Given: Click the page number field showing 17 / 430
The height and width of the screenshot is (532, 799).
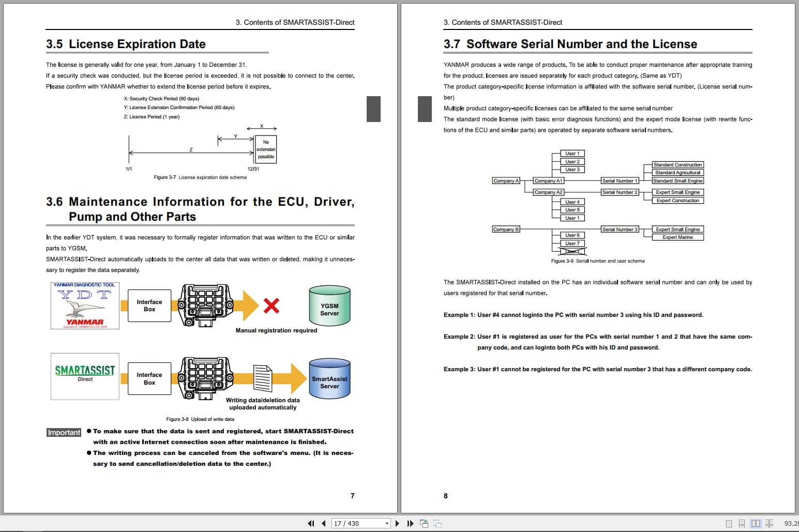Looking at the screenshot, I should point(357,524).
